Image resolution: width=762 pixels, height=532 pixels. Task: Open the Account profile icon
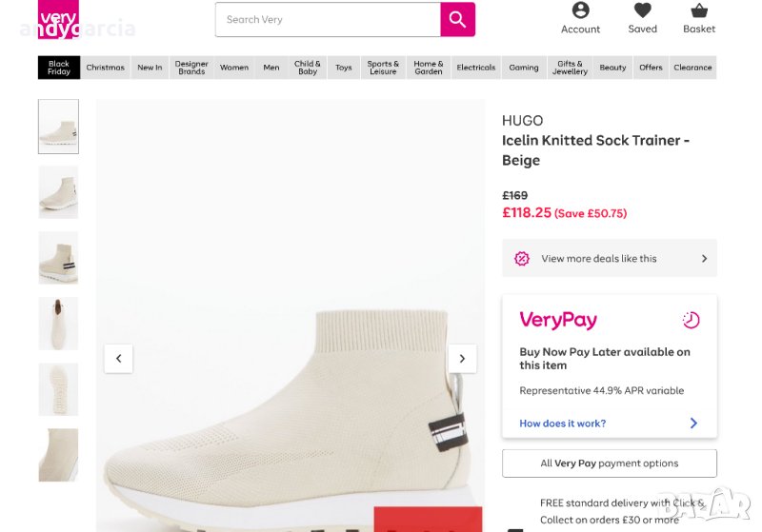coord(580,10)
